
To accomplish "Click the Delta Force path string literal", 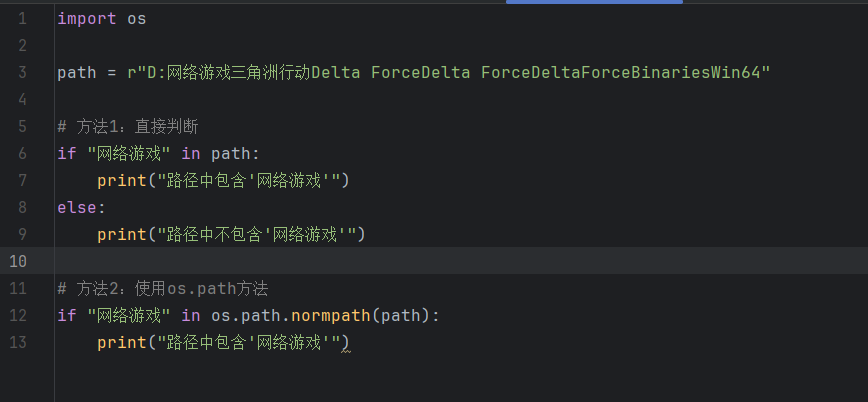I will click(x=449, y=73).
